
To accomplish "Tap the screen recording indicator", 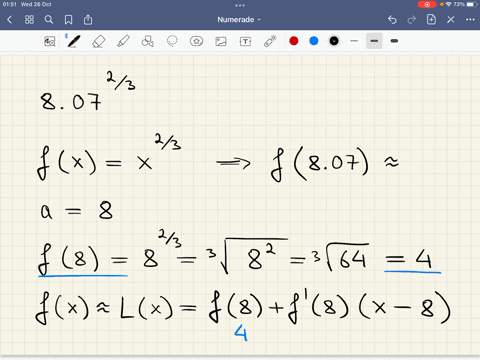I will (x=427, y=4).
